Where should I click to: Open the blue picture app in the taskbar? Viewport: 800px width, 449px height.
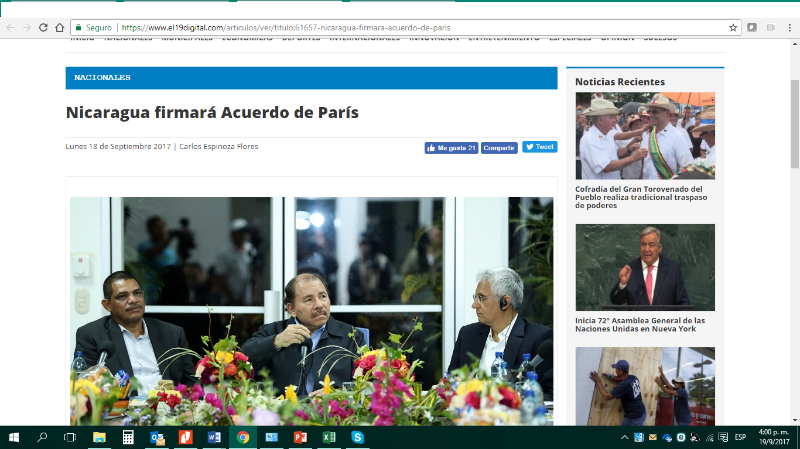pos(271,437)
